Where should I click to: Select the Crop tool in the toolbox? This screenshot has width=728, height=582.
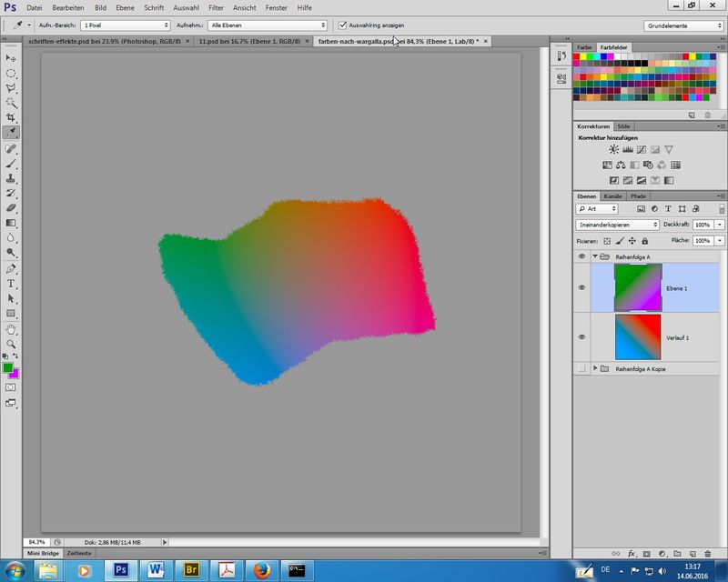[x=11, y=117]
